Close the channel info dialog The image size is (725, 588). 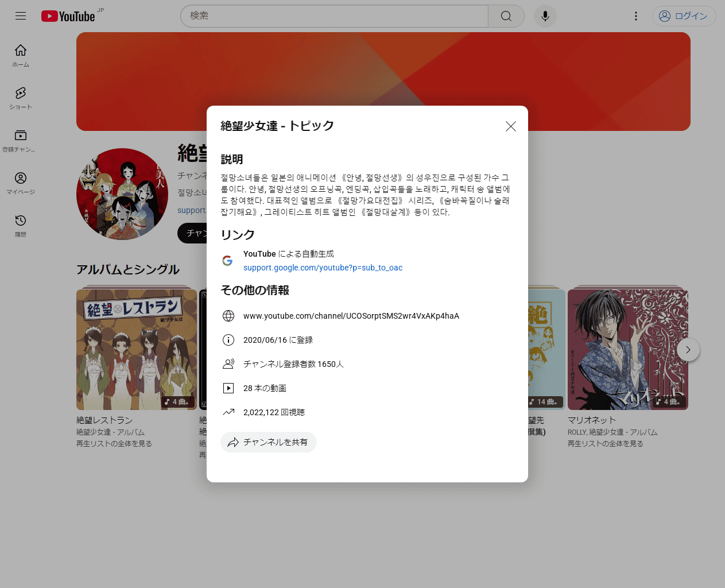510,126
